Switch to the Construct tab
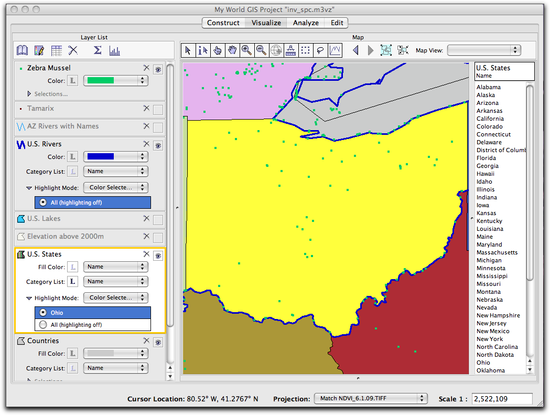 pos(223,23)
